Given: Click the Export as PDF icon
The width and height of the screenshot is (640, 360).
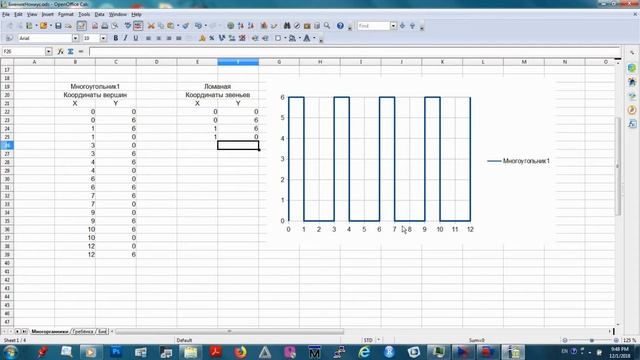Looking at the screenshot, I should (95, 26).
